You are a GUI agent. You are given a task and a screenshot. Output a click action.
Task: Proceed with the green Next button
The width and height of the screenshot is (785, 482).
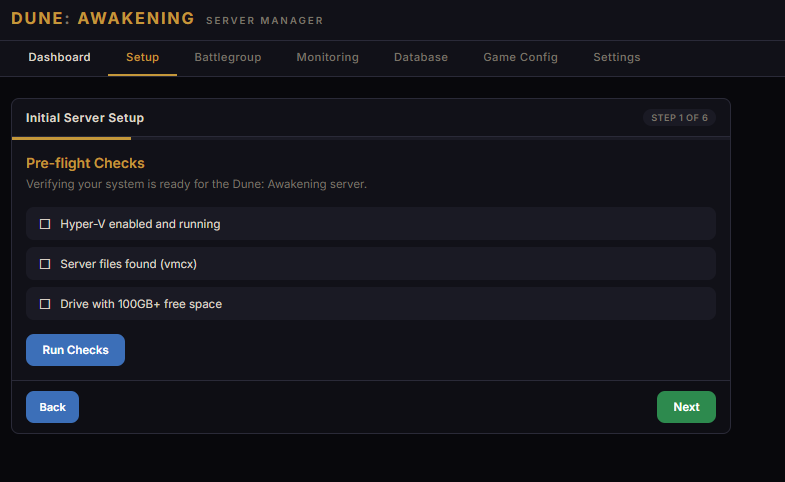tap(686, 407)
